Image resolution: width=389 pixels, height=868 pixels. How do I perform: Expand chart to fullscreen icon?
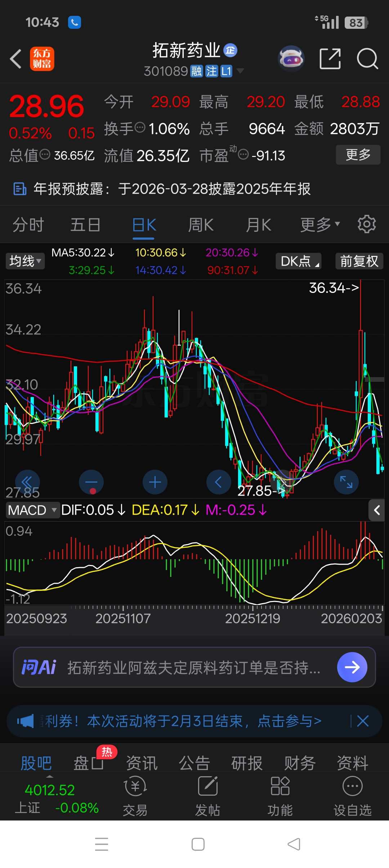(x=346, y=482)
